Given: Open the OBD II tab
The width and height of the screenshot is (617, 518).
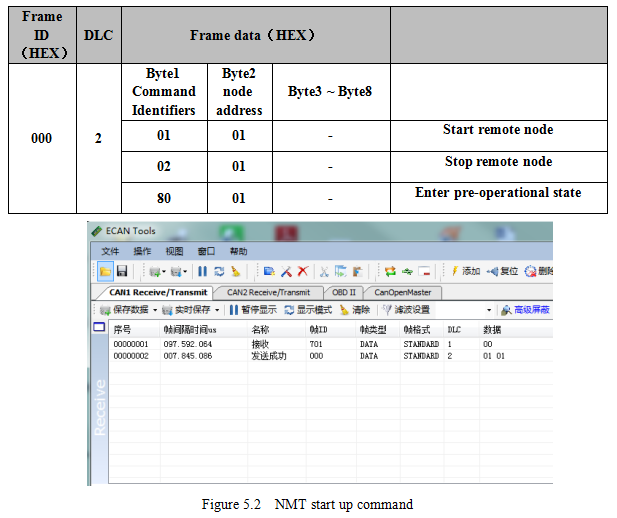Looking at the screenshot, I should pyautogui.click(x=344, y=292).
